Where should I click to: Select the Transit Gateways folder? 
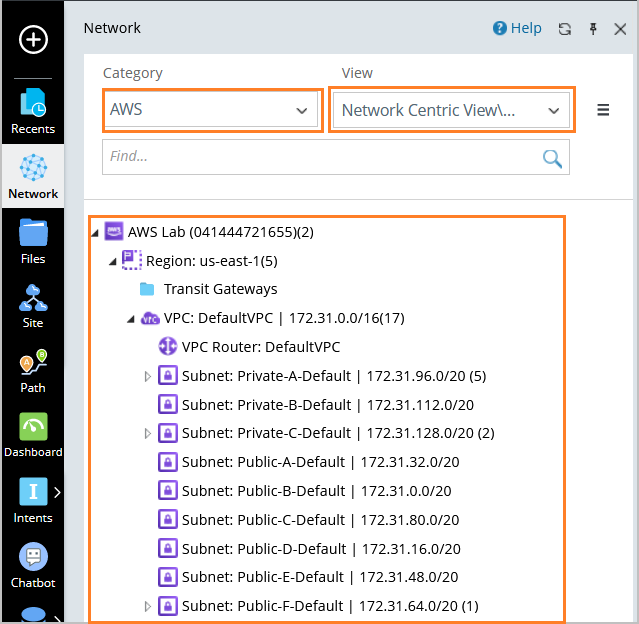[220, 289]
